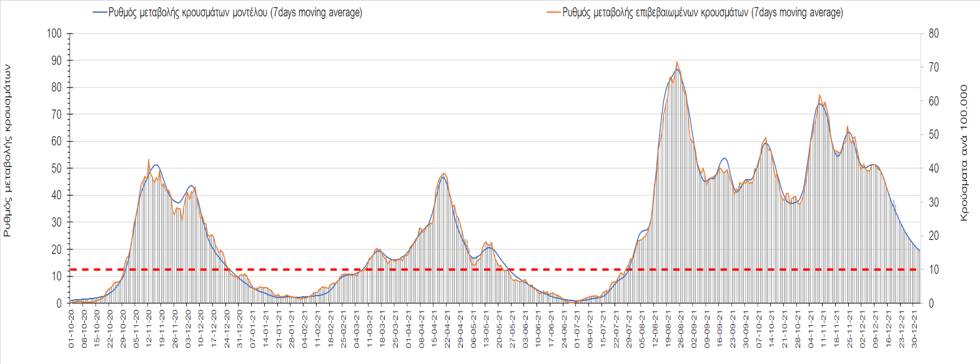This screenshot has width=980, height=364.
Task: Click the highest orange peak in August 2021
Action: tap(677, 62)
